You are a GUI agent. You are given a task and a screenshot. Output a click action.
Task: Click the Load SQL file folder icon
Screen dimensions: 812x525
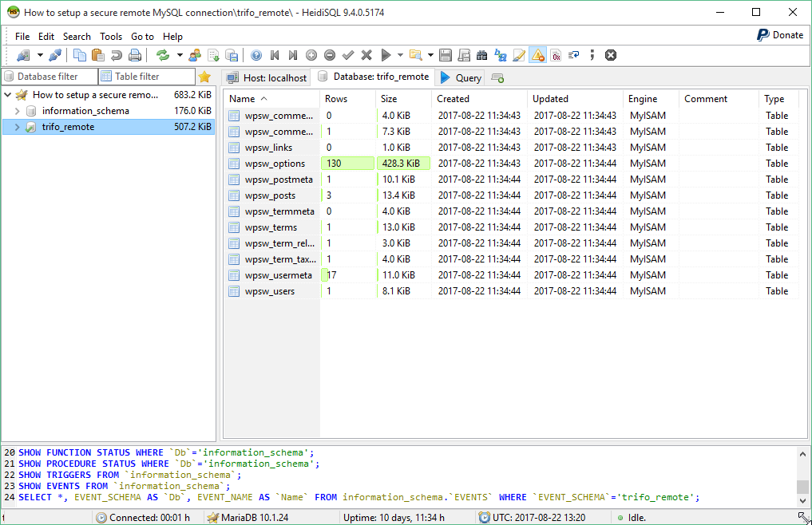415,55
